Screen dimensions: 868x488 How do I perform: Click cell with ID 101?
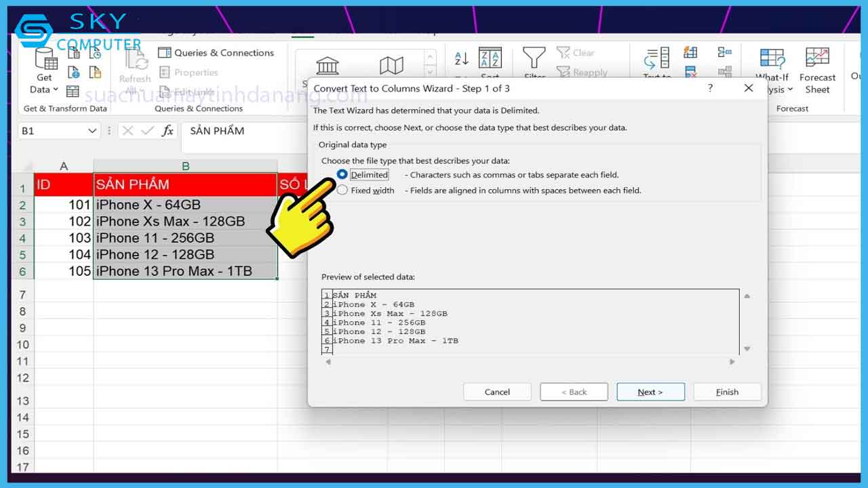(64, 205)
